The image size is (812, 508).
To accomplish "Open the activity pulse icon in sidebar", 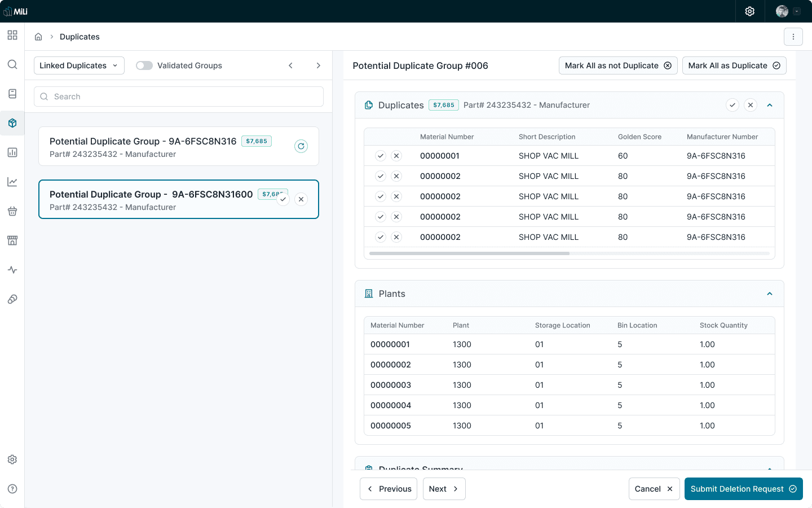I will tap(12, 270).
